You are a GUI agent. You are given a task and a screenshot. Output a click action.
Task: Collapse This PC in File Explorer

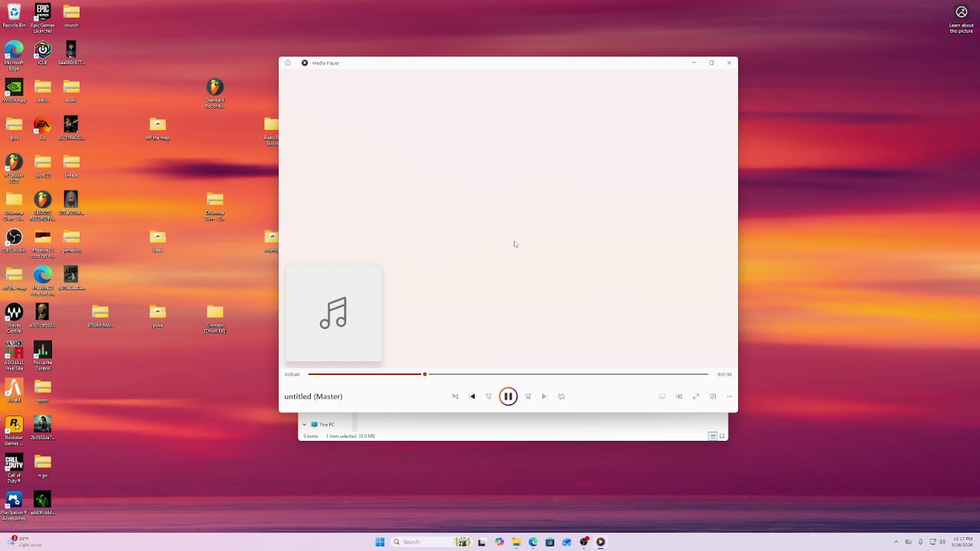tap(305, 424)
